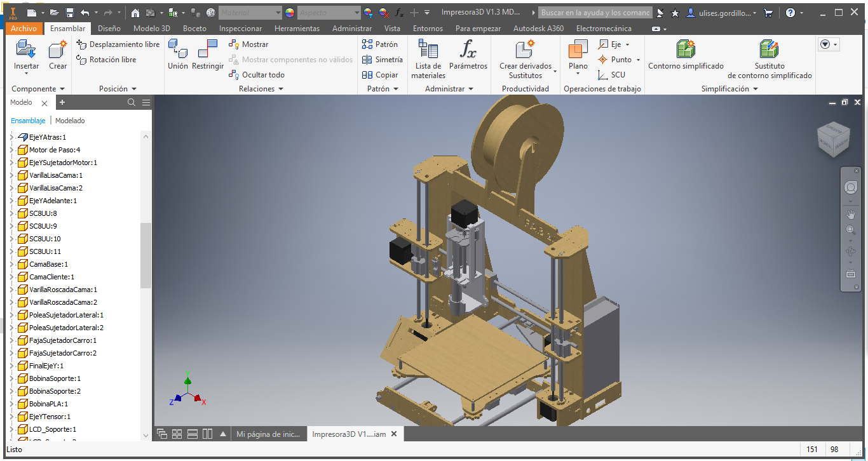Expand the Motor de Paso:4 node
The width and height of the screenshot is (868, 461).
pyautogui.click(x=11, y=150)
